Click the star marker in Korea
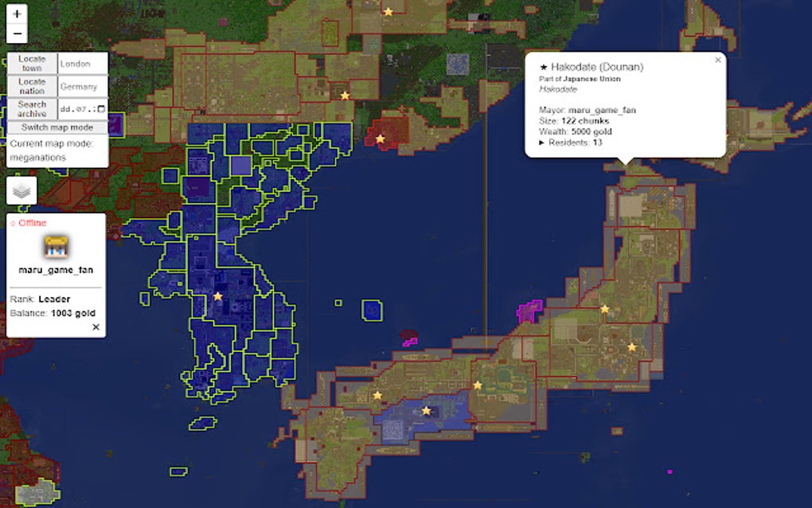 pyautogui.click(x=217, y=296)
